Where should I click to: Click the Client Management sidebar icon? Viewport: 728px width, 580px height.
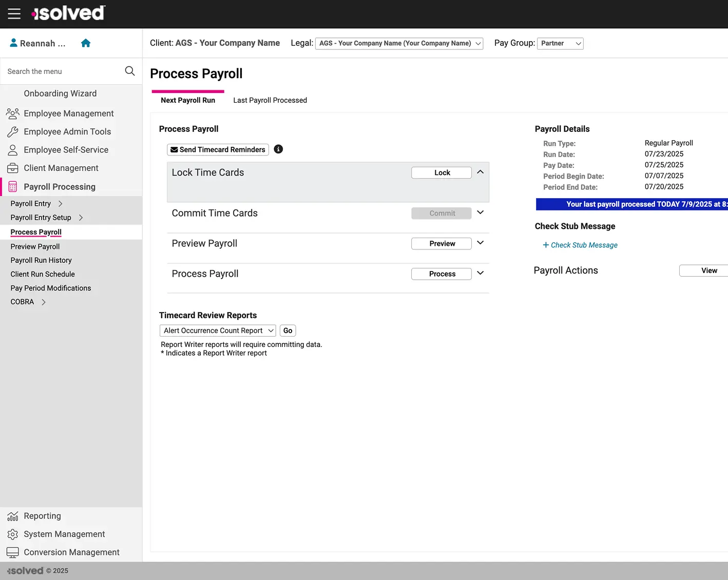click(x=12, y=168)
